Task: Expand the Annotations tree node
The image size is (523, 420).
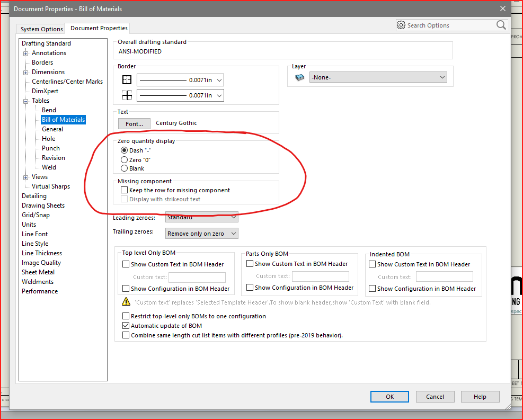Action: point(25,53)
